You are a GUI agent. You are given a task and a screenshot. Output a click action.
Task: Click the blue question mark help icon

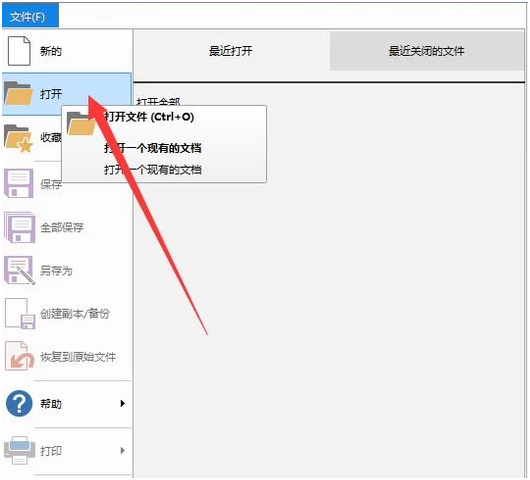coord(19,403)
